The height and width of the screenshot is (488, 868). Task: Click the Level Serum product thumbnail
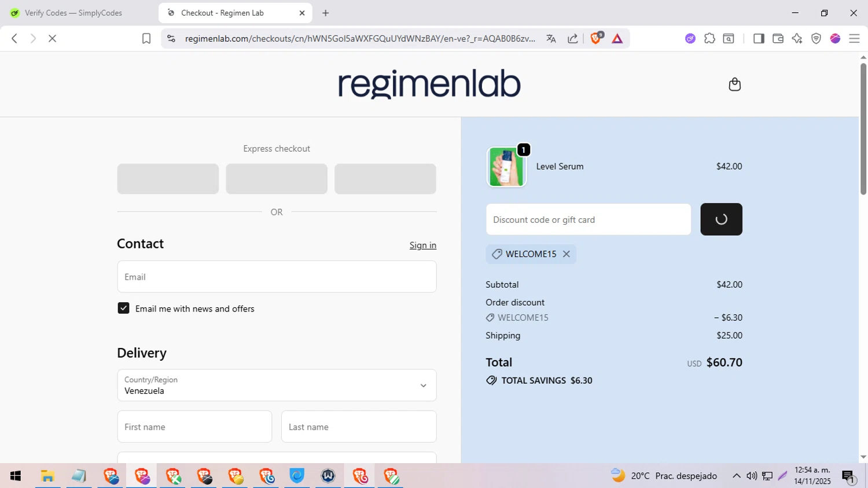[506, 167]
